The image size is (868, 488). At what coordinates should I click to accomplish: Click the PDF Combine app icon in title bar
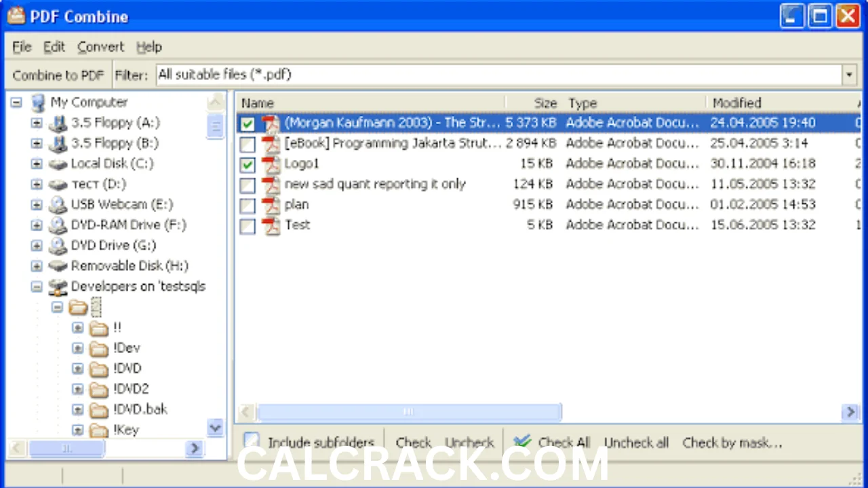16,16
